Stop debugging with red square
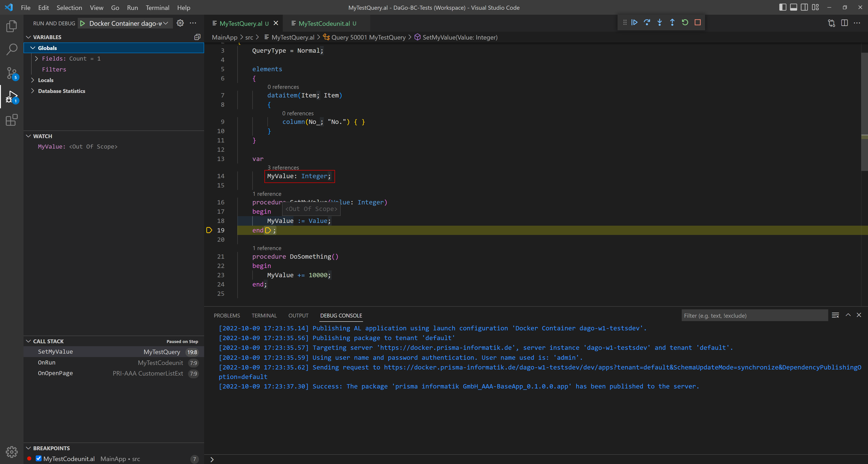 pyautogui.click(x=698, y=23)
